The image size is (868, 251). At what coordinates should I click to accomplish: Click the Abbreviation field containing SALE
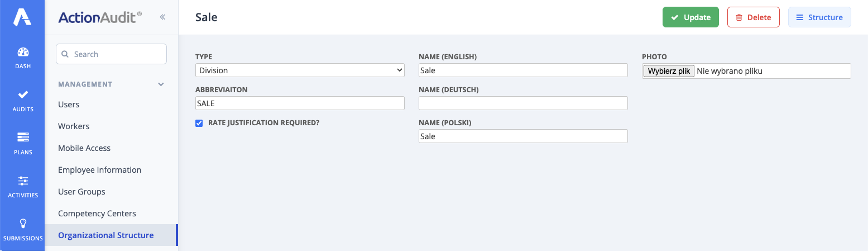pos(300,103)
